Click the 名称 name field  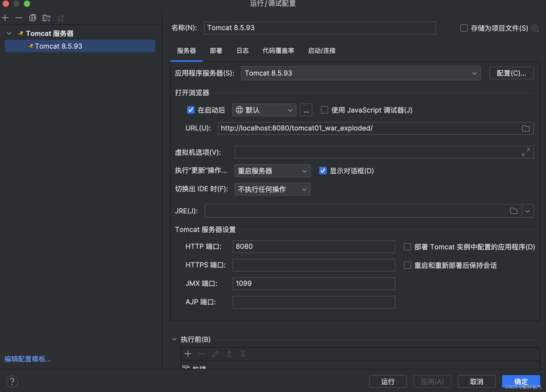pos(320,28)
